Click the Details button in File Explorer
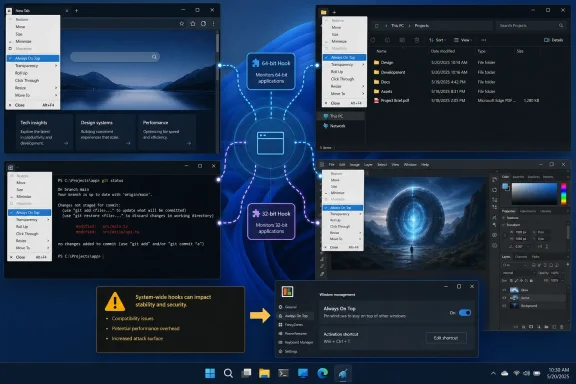 point(554,40)
